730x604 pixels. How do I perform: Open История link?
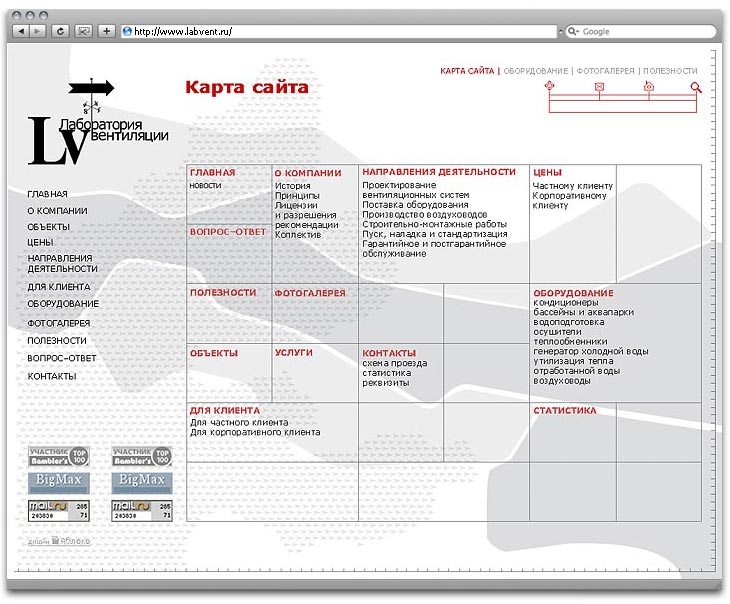coord(292,185)
